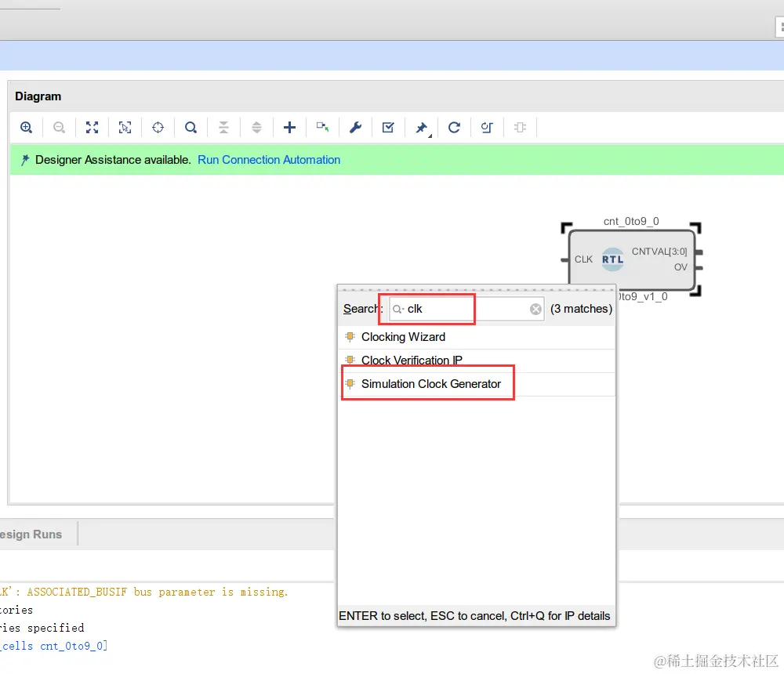Screen dimensions: 784x674
Task: Click the RTL badge on cnt_0to9_0 block
Action: [x=612, y=259]
